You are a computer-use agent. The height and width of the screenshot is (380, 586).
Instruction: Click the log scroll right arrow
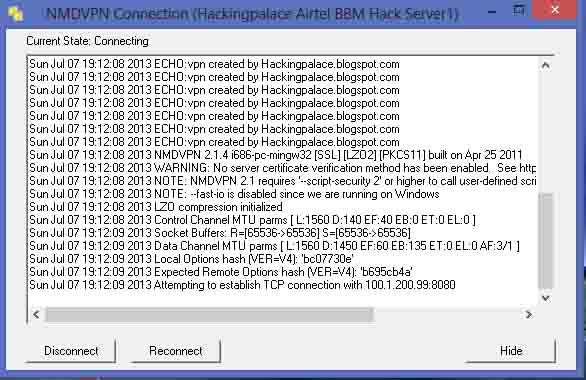pyautogui.click(x=528, y=314)
